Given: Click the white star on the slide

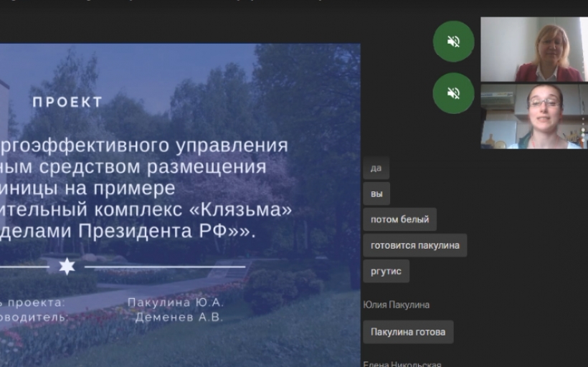Looking at the screenshot, I should click(67, 267).
